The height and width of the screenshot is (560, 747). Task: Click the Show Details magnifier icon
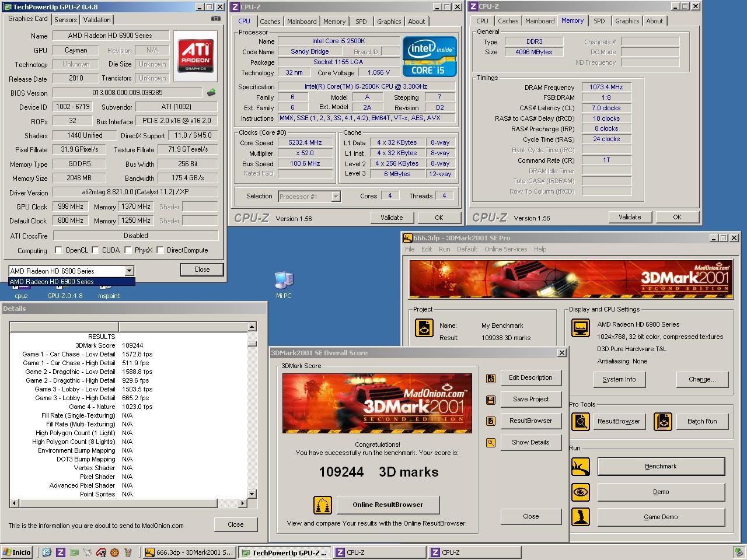coord(491,443)
